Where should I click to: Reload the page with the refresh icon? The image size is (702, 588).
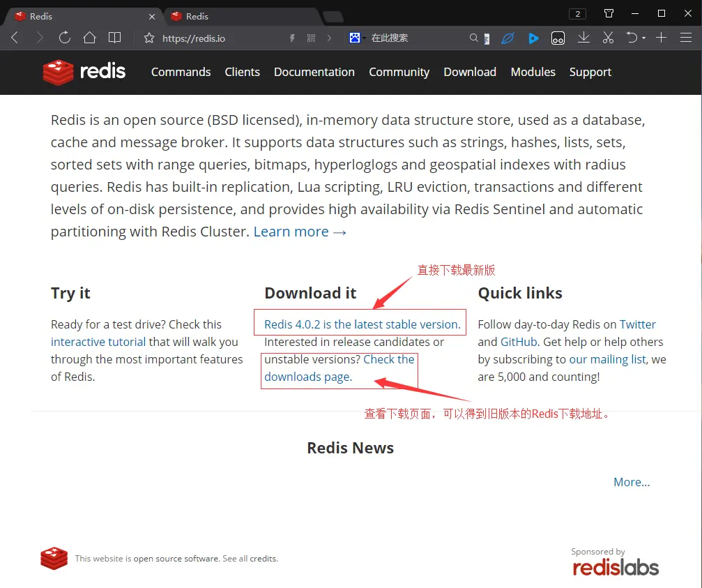64,38
